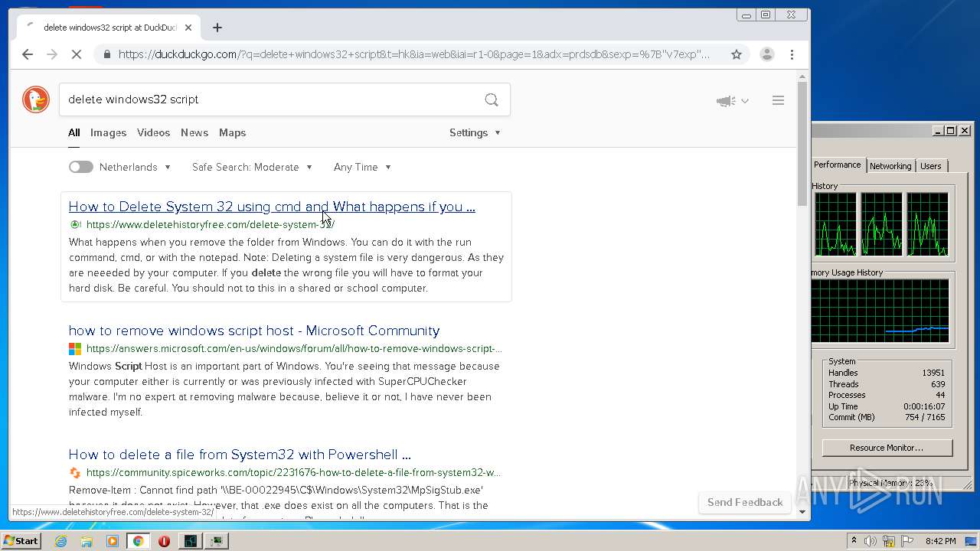The width and height of the screenshot is (980, 551).
Task: Click the Commit (MB) value 754 / 7165
Action: (x=925, y=417)
